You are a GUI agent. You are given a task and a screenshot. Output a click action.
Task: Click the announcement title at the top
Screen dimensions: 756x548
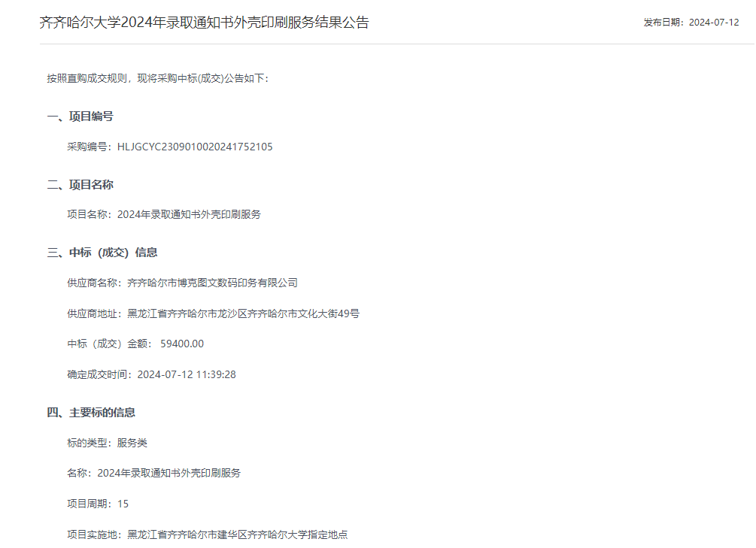(204, 23)
